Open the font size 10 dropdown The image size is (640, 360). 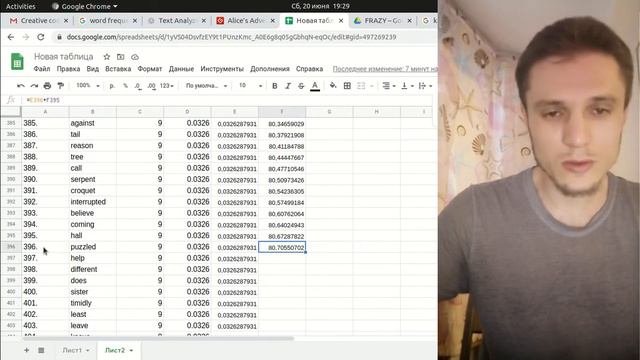tap(250, 86)
